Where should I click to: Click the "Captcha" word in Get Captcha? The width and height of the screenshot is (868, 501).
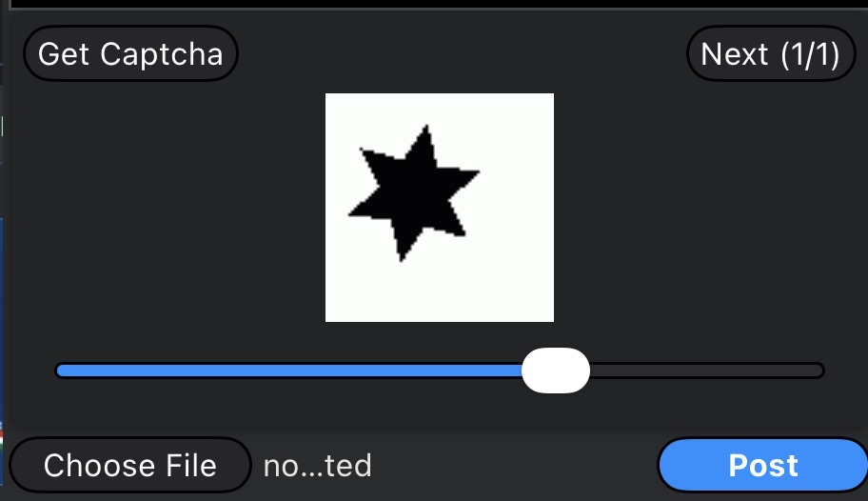(x=162, y=53)
